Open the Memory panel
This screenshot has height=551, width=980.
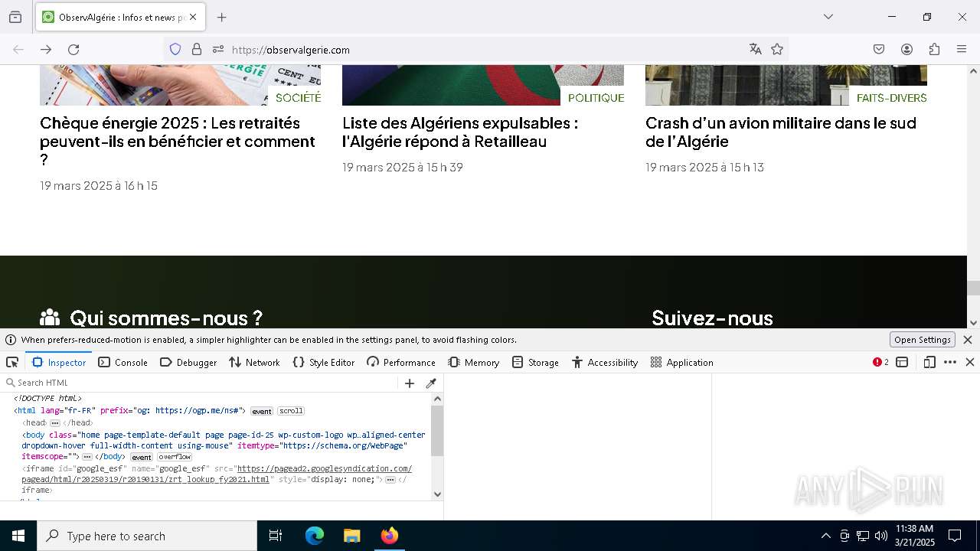coord(474,362)
